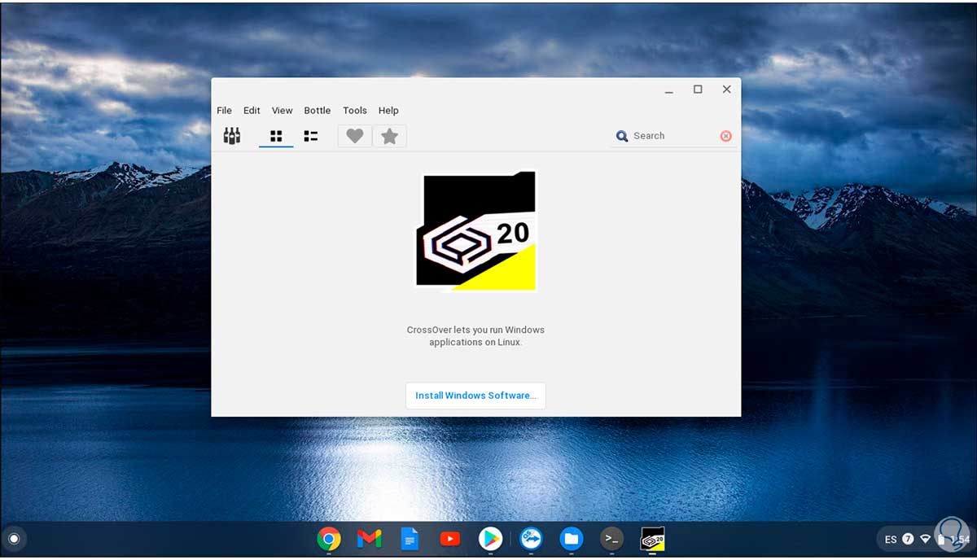Open YouTube from the shelf
Screen dimensions: 977x560
click(449, 539)
